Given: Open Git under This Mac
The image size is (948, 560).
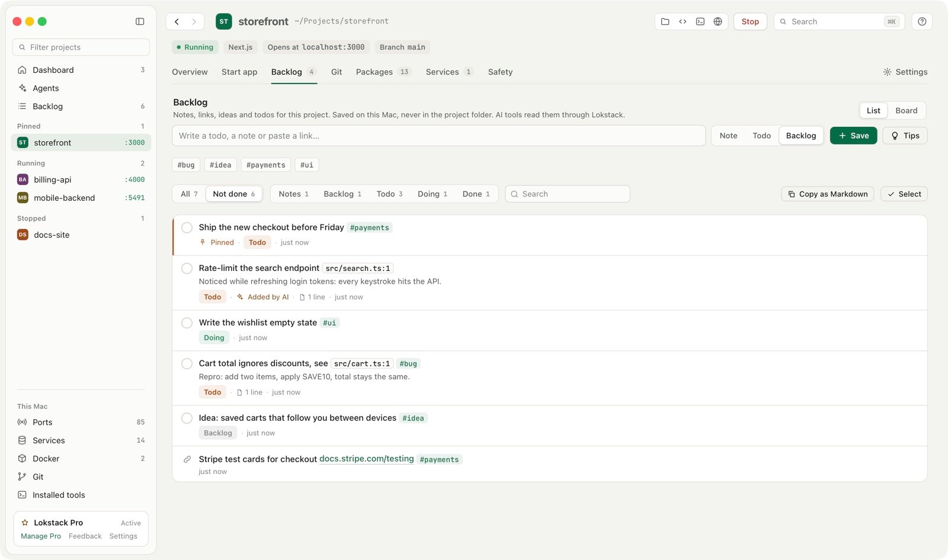Looking at the screenshot, I should (81, 476).
